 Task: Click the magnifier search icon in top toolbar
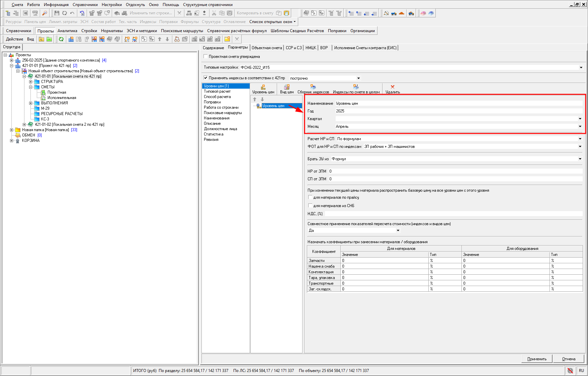(45, 13)
